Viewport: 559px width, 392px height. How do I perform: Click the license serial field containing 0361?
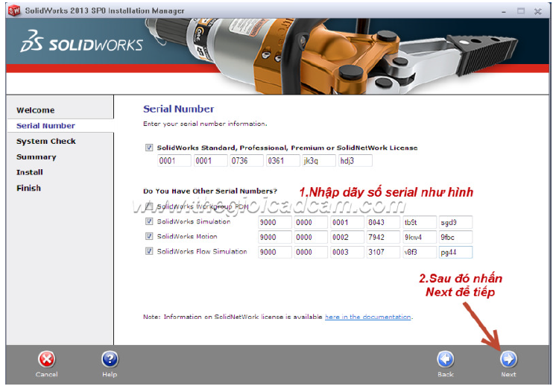(x=283, y=161)
